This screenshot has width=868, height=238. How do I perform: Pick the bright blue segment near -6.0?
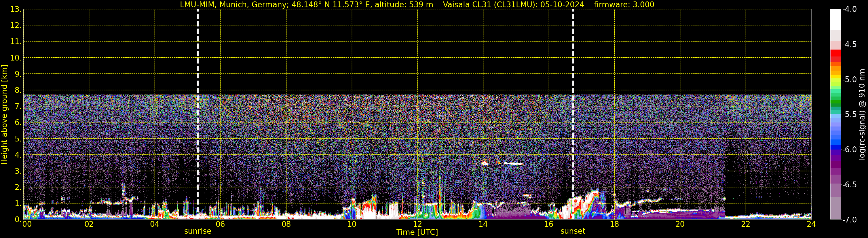pyautogui.click(x=836, y=147)
